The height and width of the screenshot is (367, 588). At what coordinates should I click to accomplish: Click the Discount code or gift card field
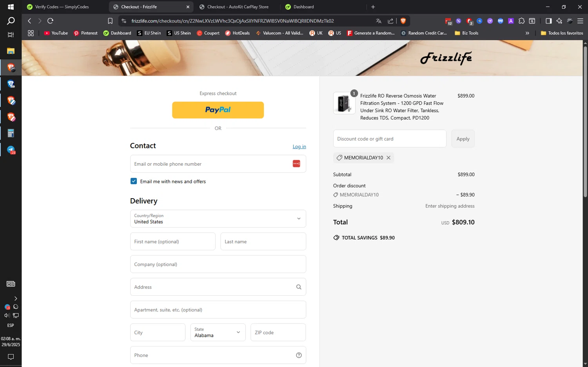point(390,139)
